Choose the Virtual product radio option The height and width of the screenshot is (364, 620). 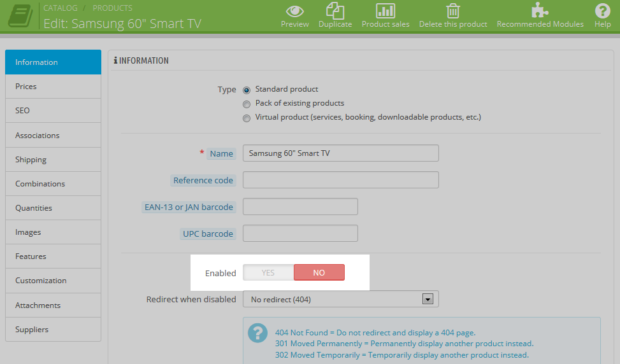coord(247,118)
